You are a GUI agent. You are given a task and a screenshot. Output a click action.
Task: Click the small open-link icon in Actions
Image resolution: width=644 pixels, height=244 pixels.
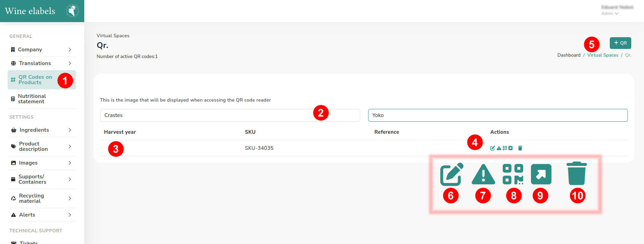(510, 148)
